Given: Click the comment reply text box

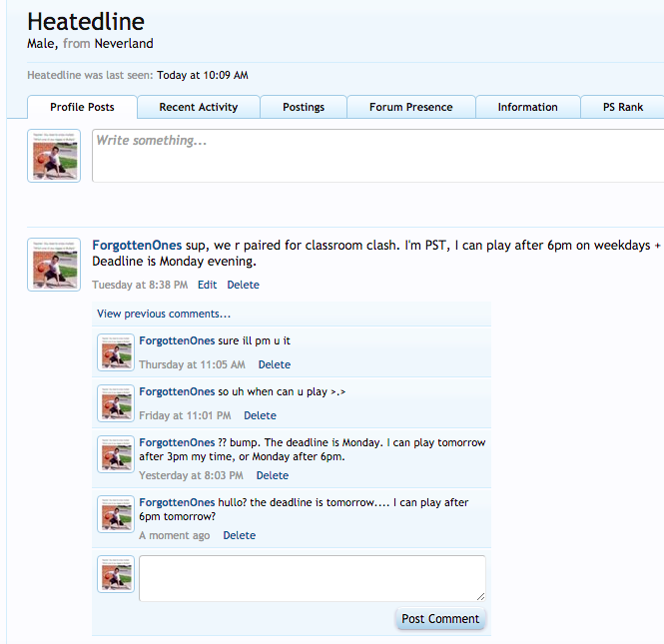Looking at the screenshot, I should 312,578.
